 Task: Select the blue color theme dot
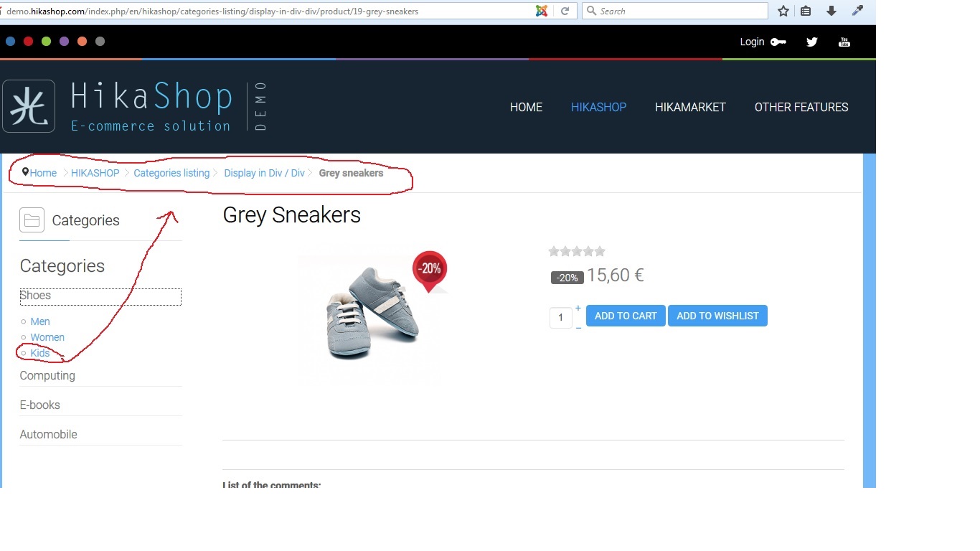[x=10, y=42]
